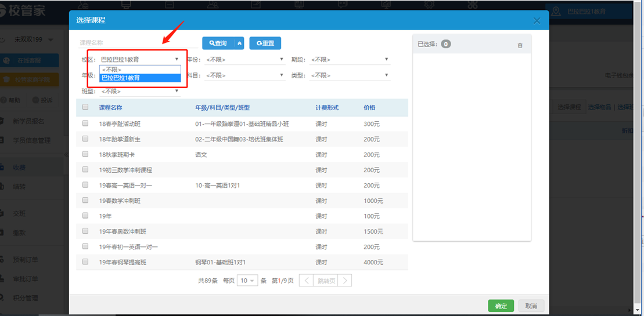Viewport: 644px width, 316px height.
Task: Open the per-page count dropdown showing 10
Action: [x=247, y=281]
